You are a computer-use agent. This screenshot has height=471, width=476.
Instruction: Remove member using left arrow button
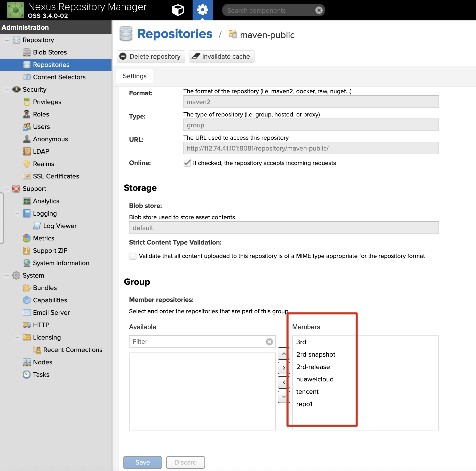coord(284,382)
